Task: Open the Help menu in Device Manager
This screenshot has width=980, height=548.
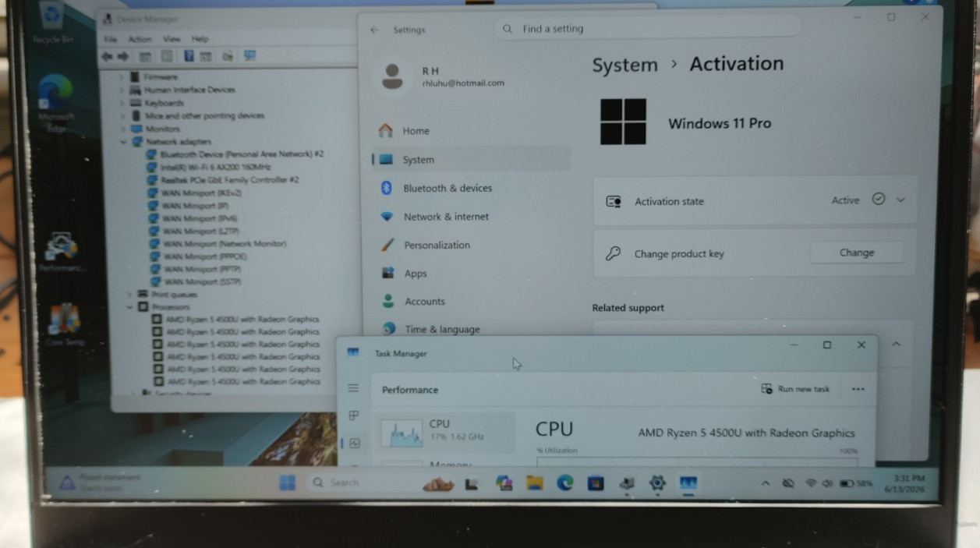Action: click(200, 39)
